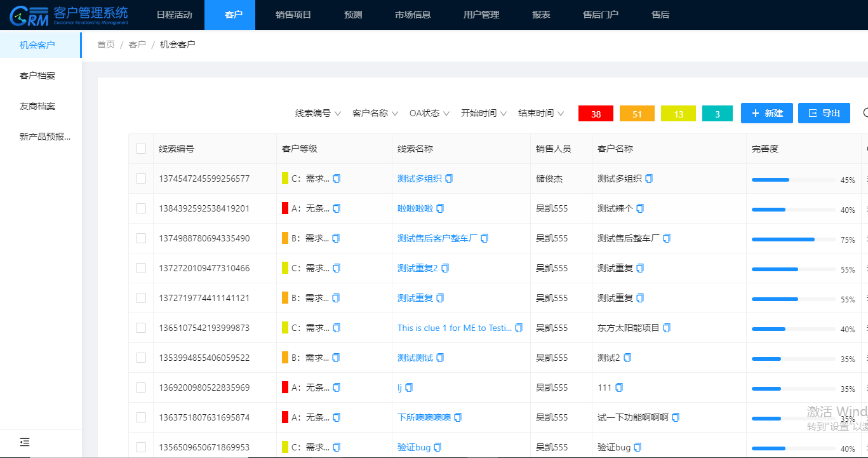The width and height of the screenshot is (868, 458).
Task: Open the 结束时间 filter dropdown
Action: tap(541, 113)
